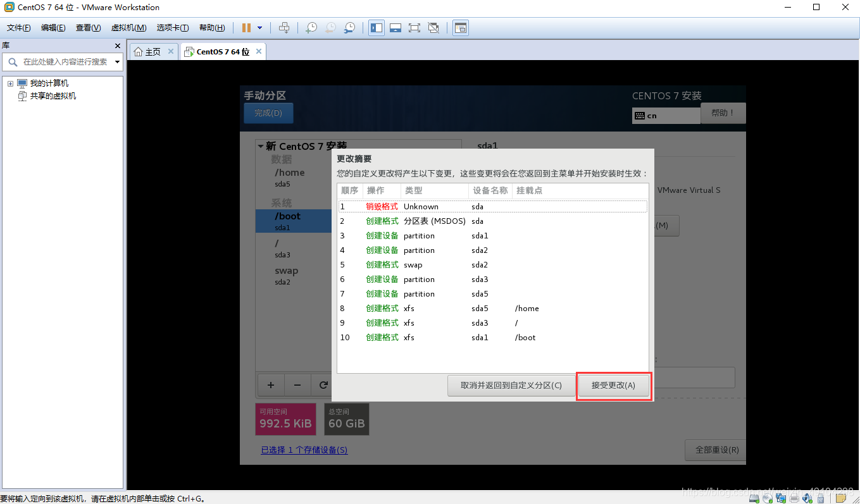The image size is (860, 504).
Task: Click 接受更改(A) to accept changes
Action: tap(613, 386)
